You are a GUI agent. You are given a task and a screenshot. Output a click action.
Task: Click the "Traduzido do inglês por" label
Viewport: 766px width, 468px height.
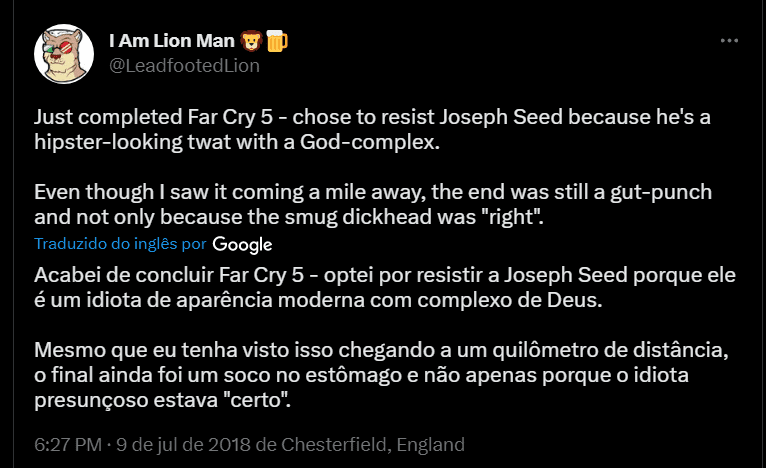[120, 244]
